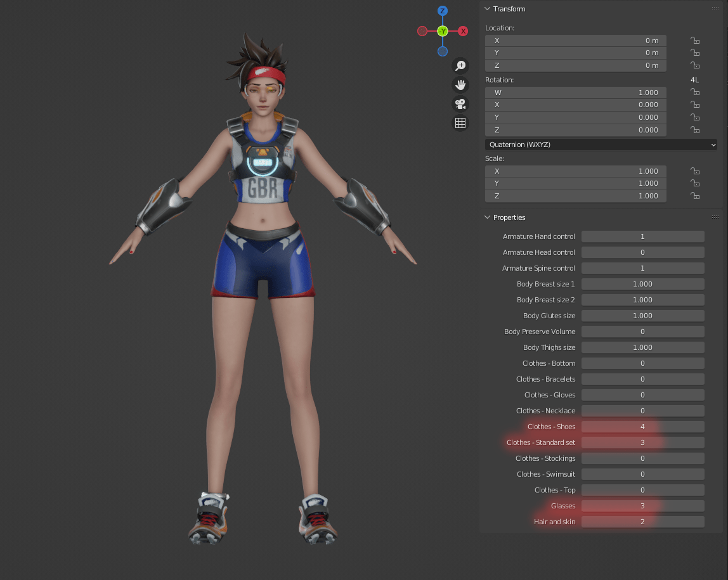
Task: Toggle lock for Scale Z
Action: (x=694, y=196)
